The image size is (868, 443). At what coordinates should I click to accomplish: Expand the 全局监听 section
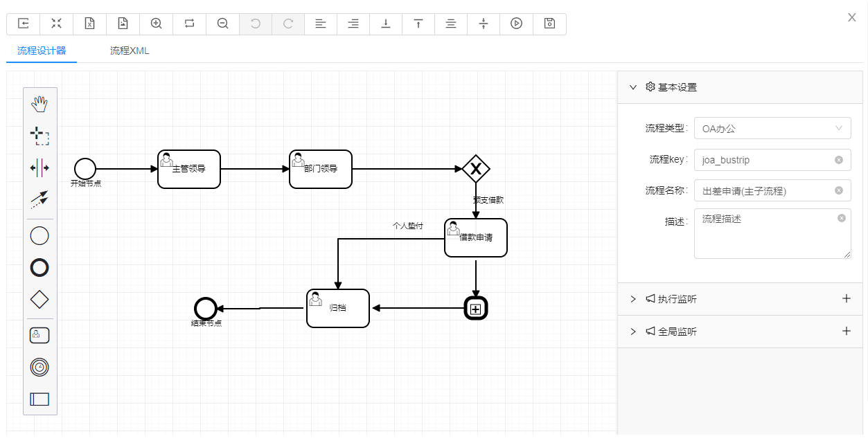632,332
